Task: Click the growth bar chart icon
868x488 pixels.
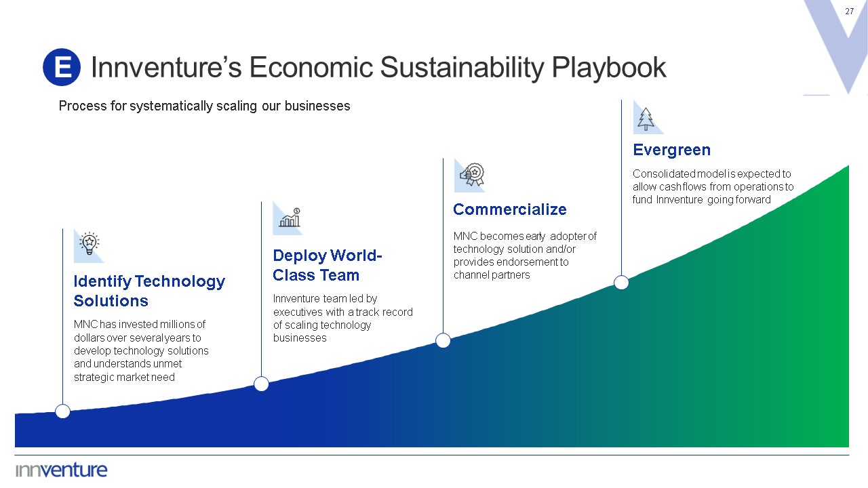Action: 288,218
